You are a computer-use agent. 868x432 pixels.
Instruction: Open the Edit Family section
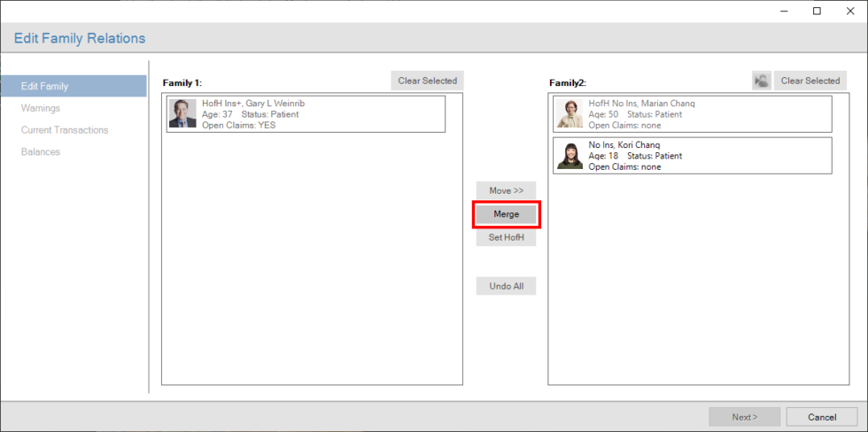(x=45, y=86)
